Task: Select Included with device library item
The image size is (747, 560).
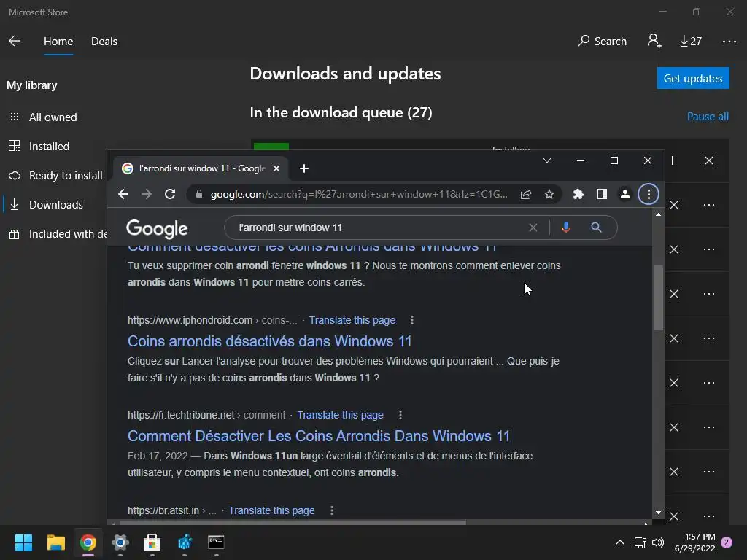Action: 57,234
